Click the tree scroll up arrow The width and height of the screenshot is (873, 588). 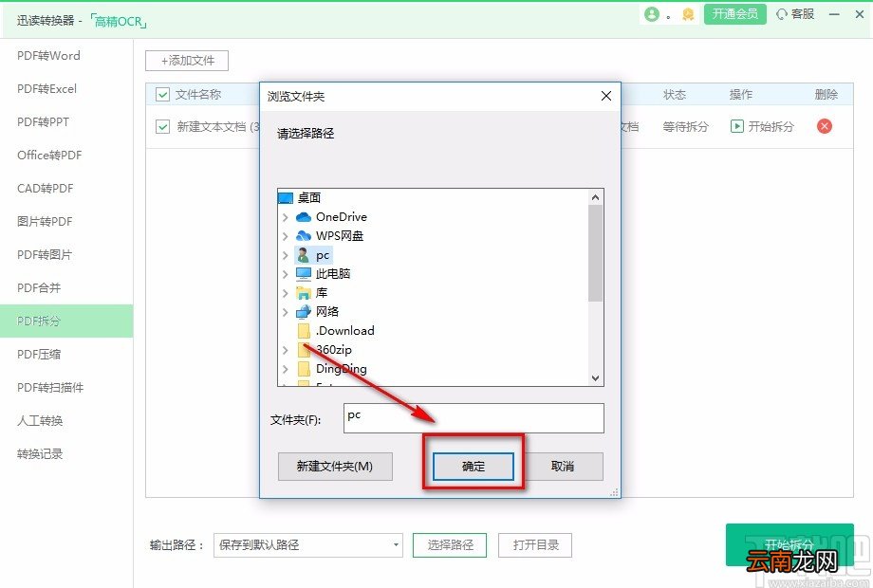(x=595, y=197)
